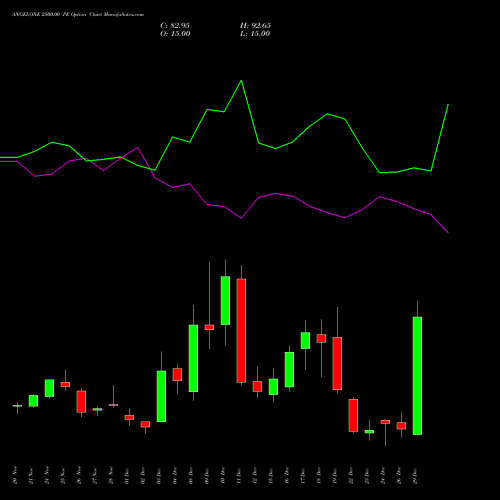Select the green candle on 03 Dec
500x500 pixels.
tap(161, 396)
